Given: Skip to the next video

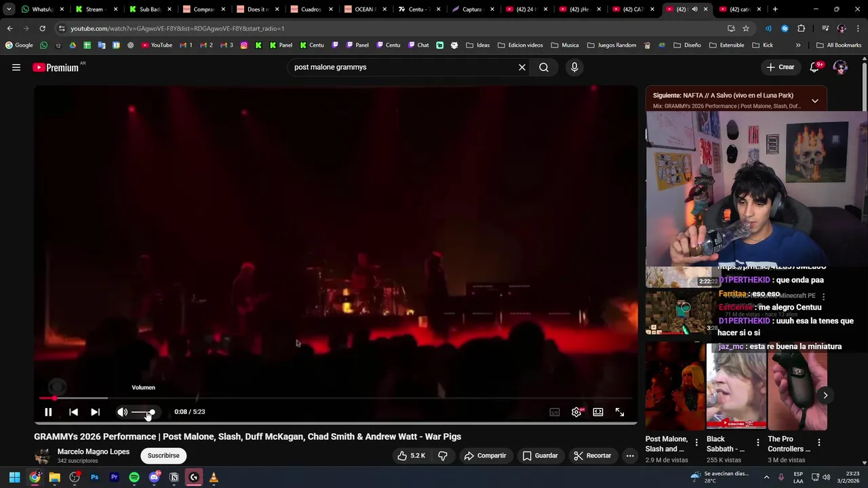Looking at the screenshot, I should point(96,412).
